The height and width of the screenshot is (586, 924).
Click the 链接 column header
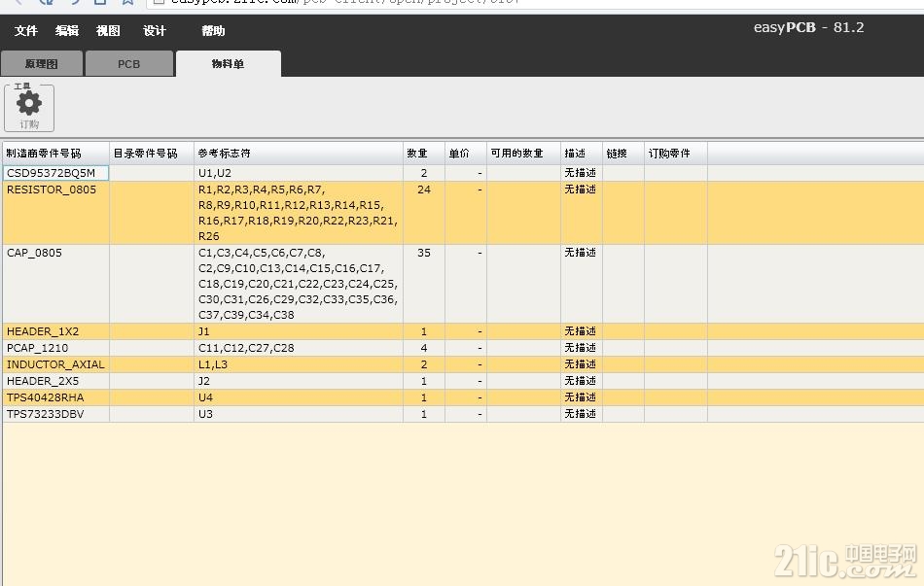[622, 154]
